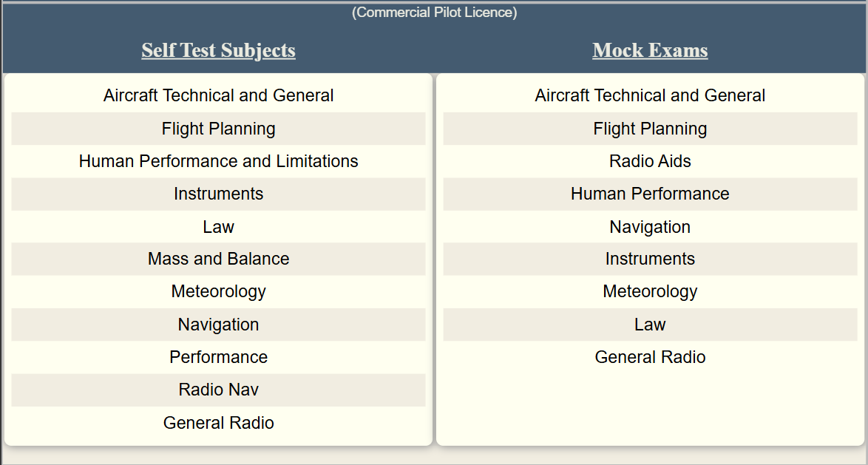Open the Performance self test subject
This screenshot has height=465, width=868.
pyautogui.click(x=218, y=357)
